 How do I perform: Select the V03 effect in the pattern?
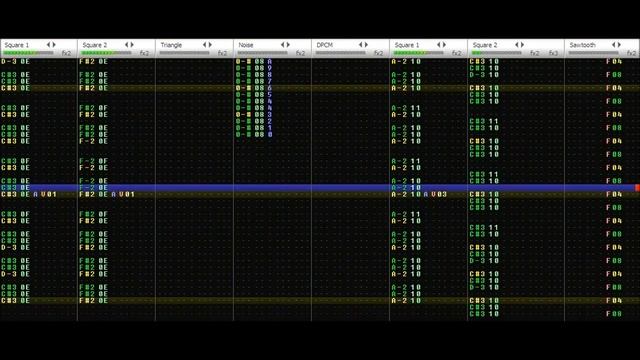coord(439,194)
